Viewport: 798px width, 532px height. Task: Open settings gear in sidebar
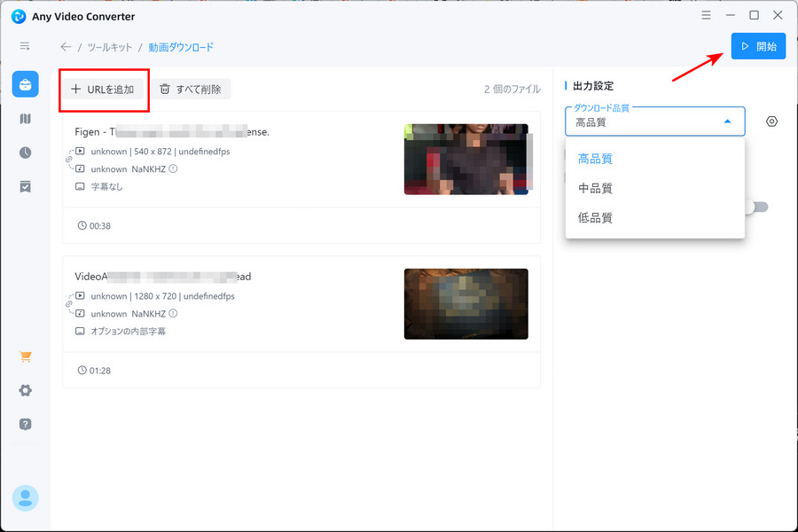click(26, 390)
